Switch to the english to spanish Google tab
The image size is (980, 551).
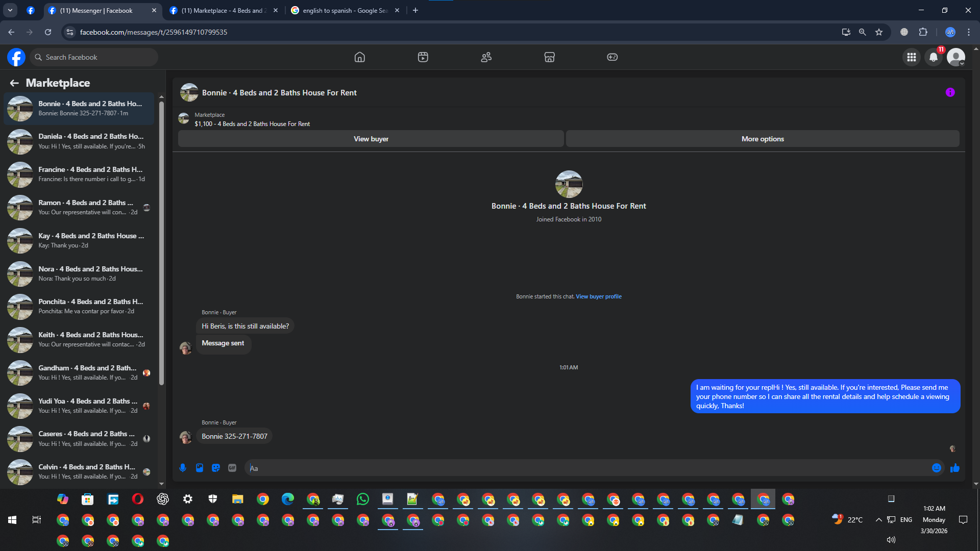click(345, 10)
